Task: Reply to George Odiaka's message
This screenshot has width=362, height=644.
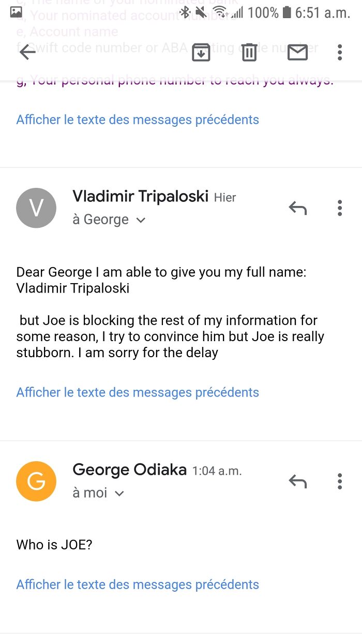Action: tap(297, 481)
